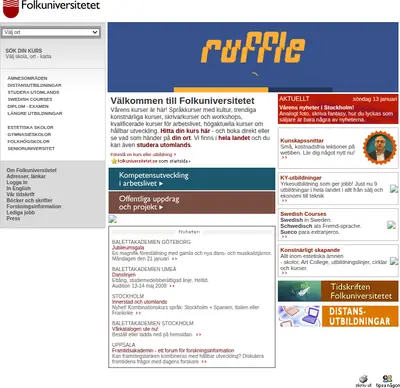The height and width of the screenshot is (388, 400).
Task: Open 'Vår tidskrift' link
Action: pyautogui.click(x=20, y=194)
